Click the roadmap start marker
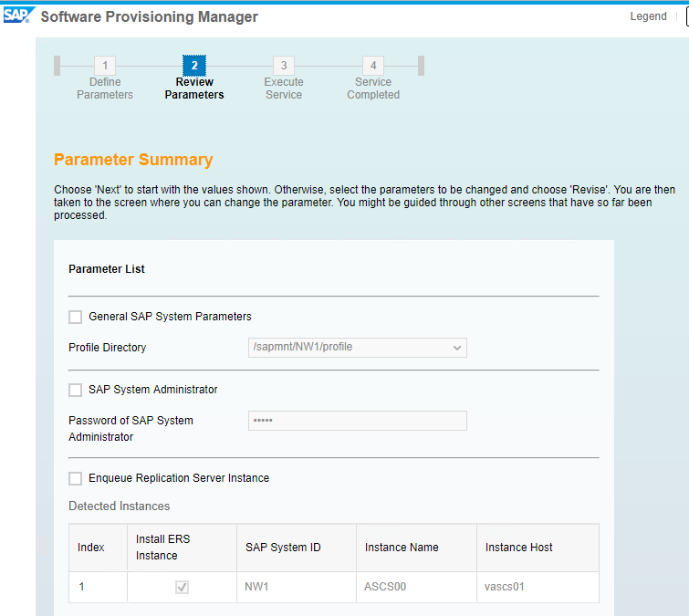The width and height of the screenshot is (689, 616). tap(57, 66)
